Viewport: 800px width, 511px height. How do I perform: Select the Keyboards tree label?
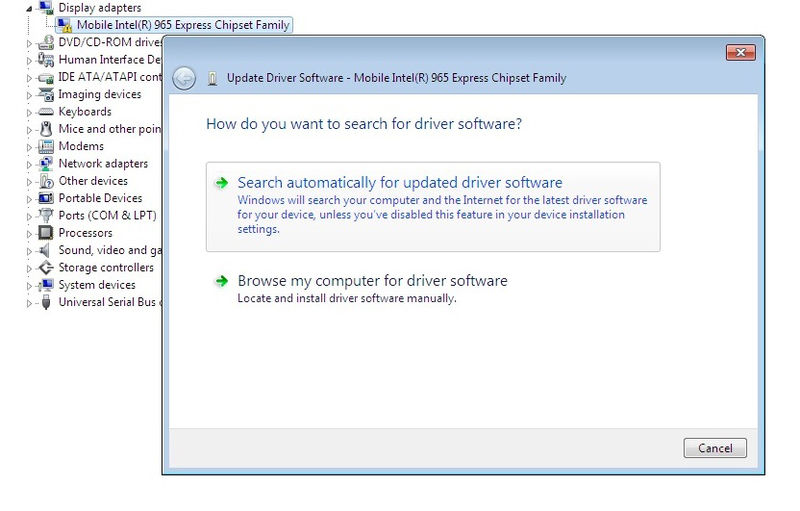[85, 112]
